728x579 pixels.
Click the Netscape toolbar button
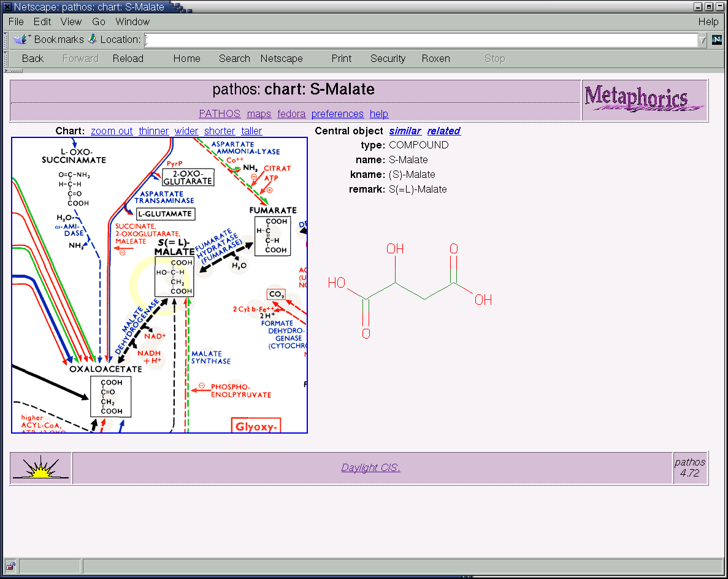(282, 58)
